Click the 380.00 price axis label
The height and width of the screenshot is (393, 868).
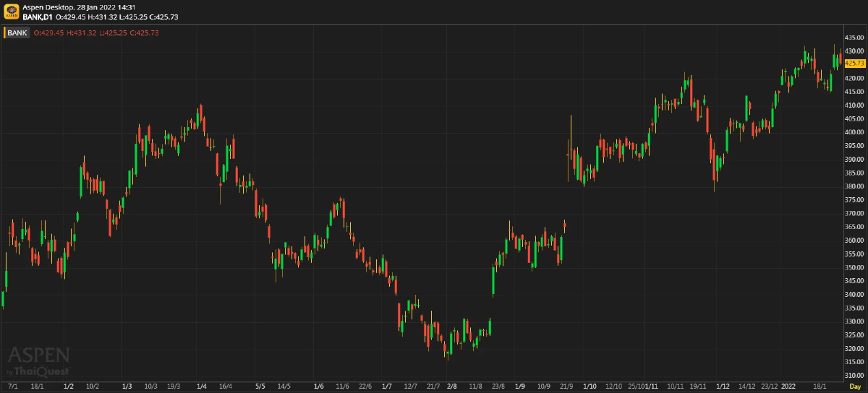855,186
